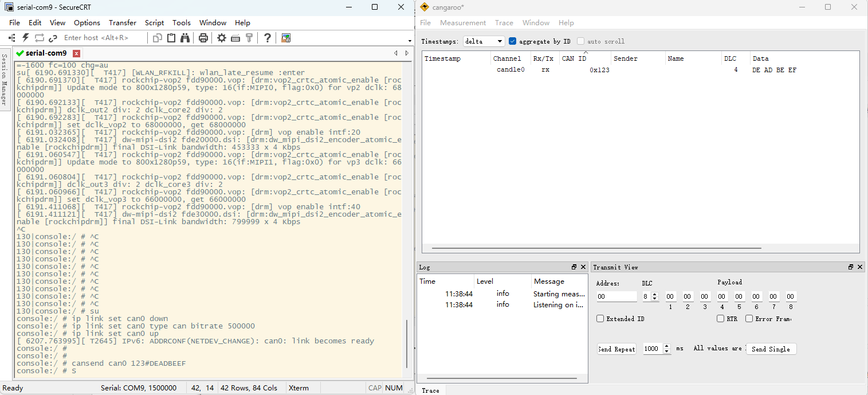
Task: Click the Copy icon in SecureCRT toolbar
Action: pyautogui.click(x=158, y=38)
